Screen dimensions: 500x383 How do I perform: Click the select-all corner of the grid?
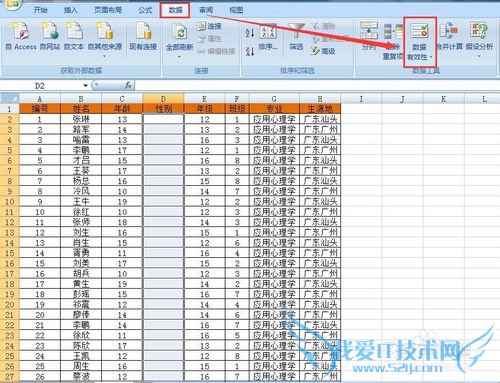(10, 99)
